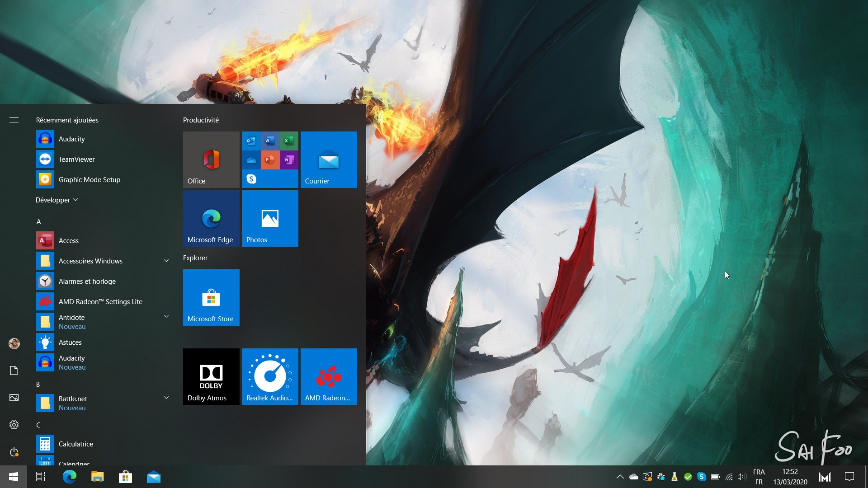Open Settings gear in Start sidebar
This screenshot has height=488, width=868.
click(14, 425)
